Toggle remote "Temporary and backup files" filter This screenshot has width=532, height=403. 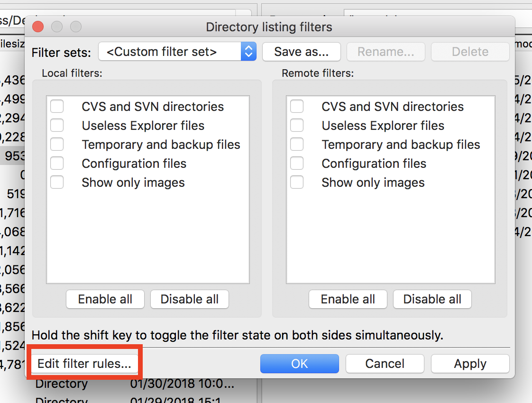click(297, 144)
